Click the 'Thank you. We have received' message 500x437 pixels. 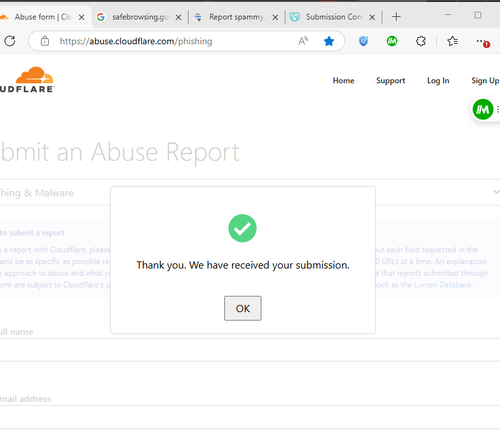[243, 265]
